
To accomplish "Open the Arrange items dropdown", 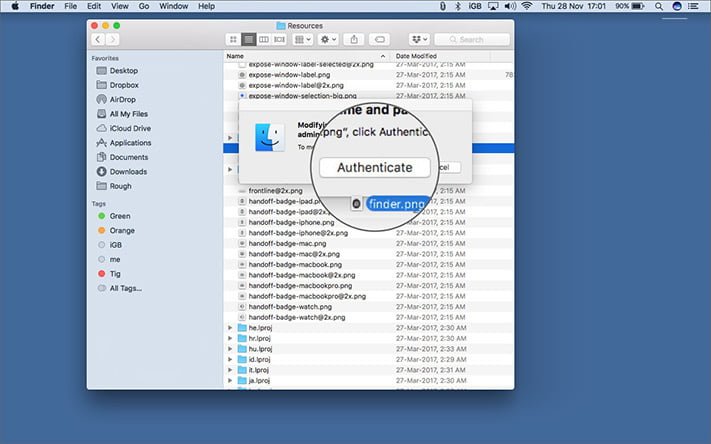I will tap(303, 39).
